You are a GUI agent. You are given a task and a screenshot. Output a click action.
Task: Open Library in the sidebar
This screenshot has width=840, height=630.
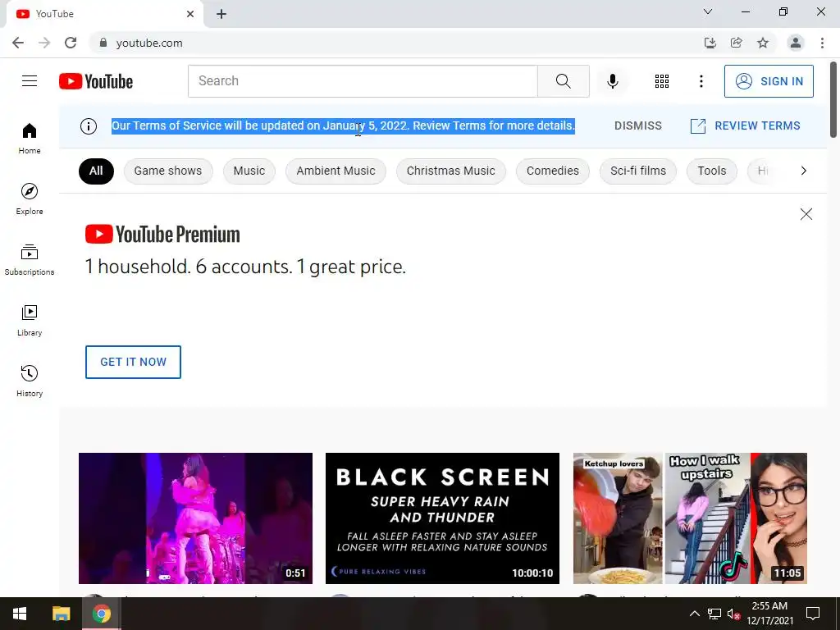30,321
